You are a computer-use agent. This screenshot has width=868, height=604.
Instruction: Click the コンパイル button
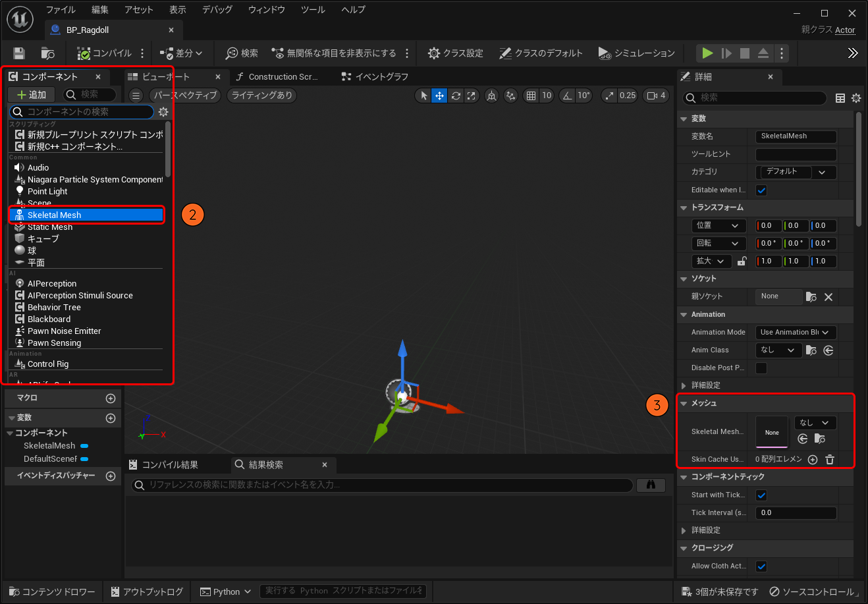click(105, 53)
